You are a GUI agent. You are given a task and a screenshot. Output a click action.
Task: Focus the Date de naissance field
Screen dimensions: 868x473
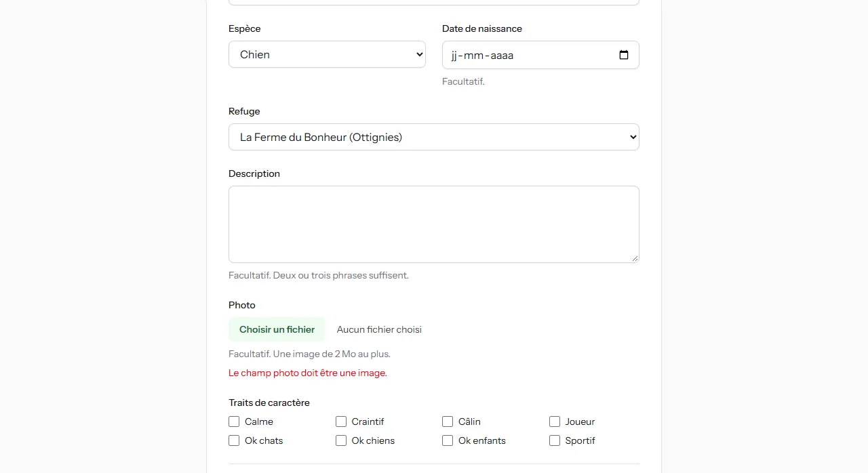[540, 55]
